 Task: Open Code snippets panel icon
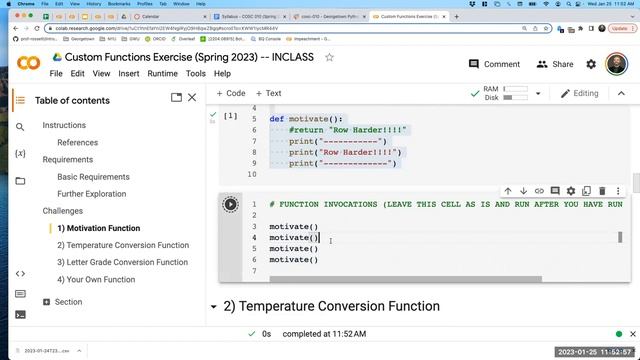[20, 273]
